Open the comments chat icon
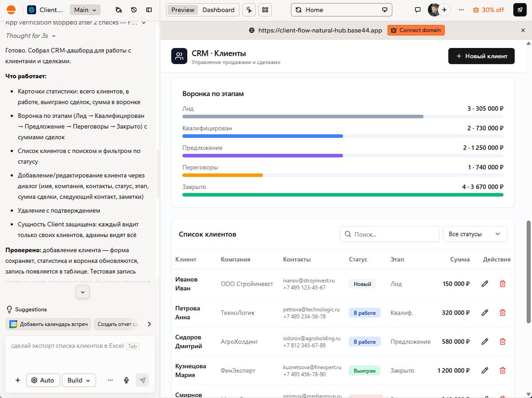Image resolution: width=532 pixels, height=398 pixels. [x=418, y=10]
